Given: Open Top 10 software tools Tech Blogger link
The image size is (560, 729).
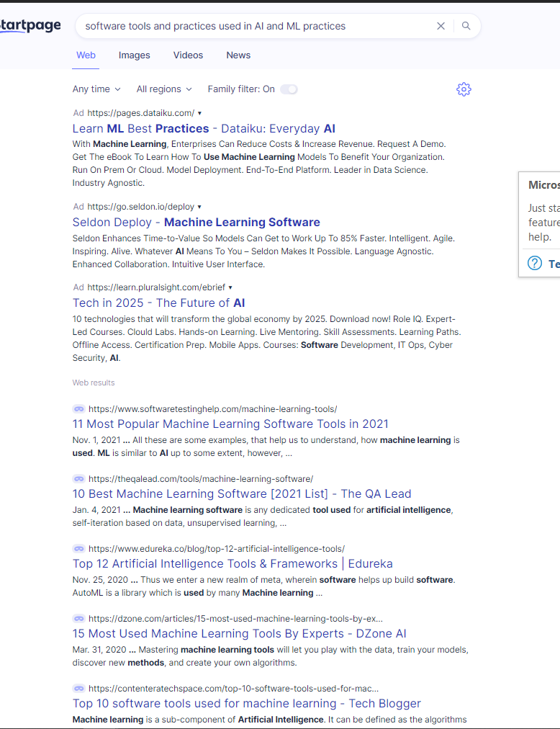Looking at the screenshot, I should point(247,704).
